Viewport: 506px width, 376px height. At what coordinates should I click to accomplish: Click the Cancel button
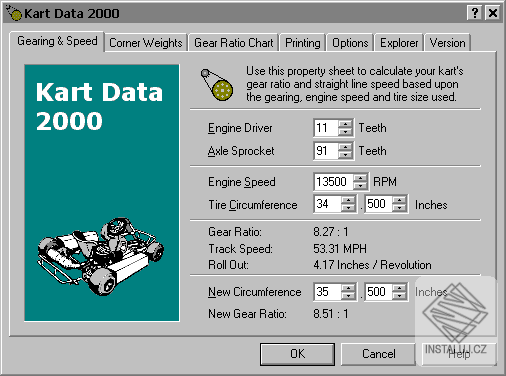point(379,354)
